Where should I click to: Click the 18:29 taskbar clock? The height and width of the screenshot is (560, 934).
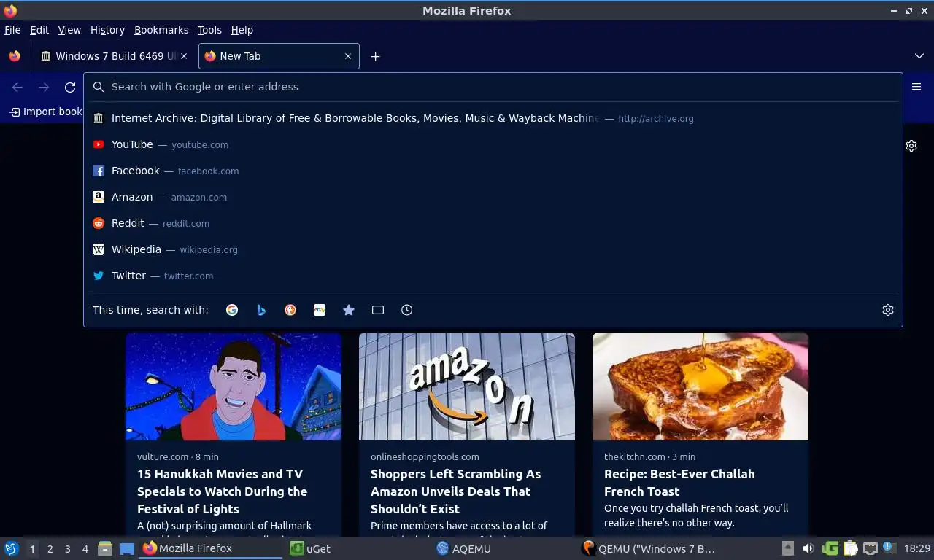click(917, 548)
